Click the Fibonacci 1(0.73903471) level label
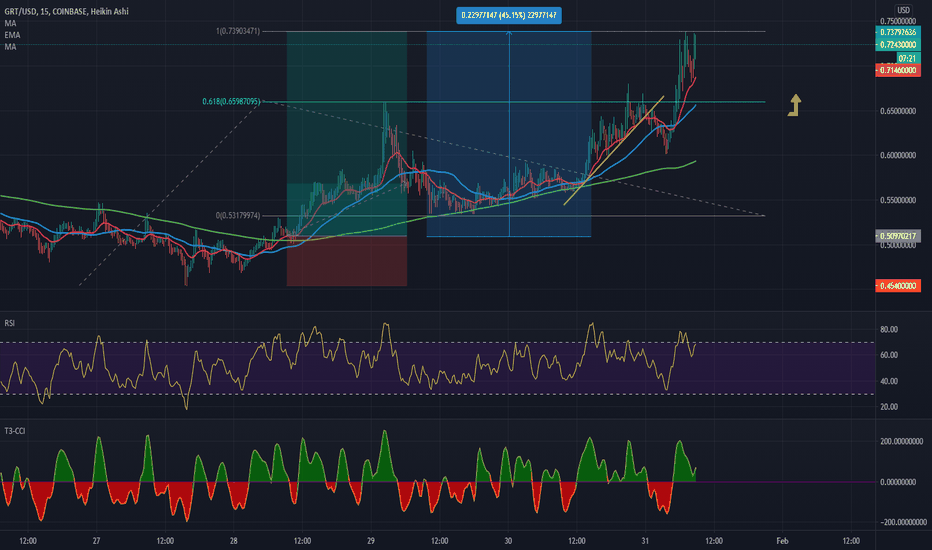Viewport: 932px width, 550px height. 238,31
